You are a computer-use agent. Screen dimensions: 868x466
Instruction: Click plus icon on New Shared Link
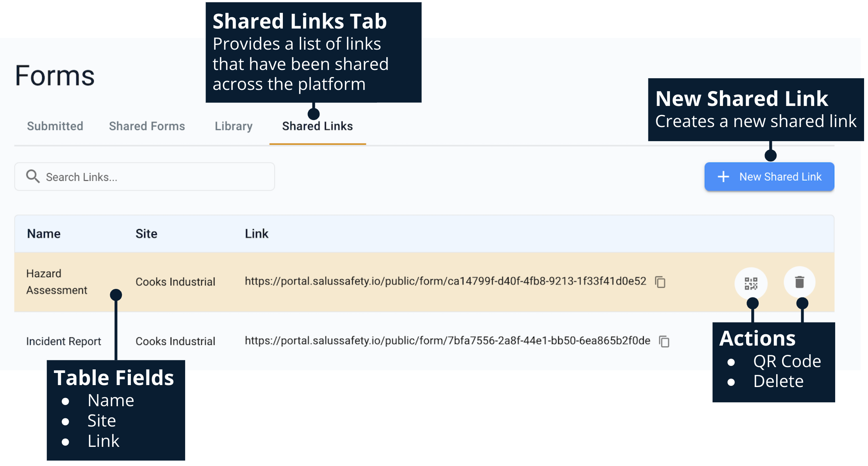pyautogui.click(x=723, y=177)
